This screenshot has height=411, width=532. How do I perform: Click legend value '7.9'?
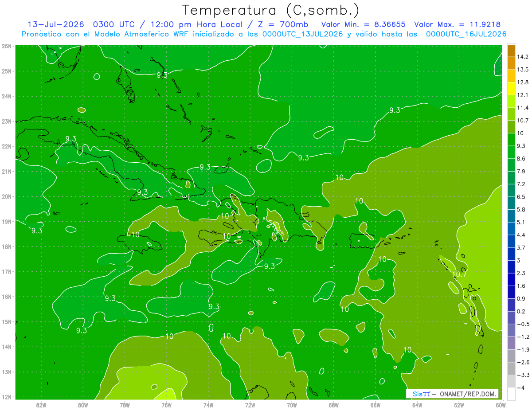522,172
